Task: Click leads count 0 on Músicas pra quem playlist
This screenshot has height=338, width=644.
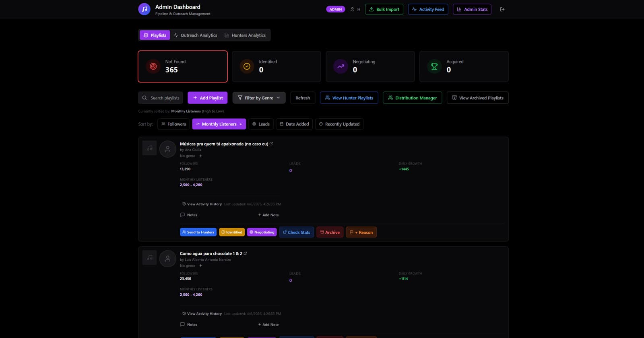Action: pyautogui.click(x=291, y=171)
